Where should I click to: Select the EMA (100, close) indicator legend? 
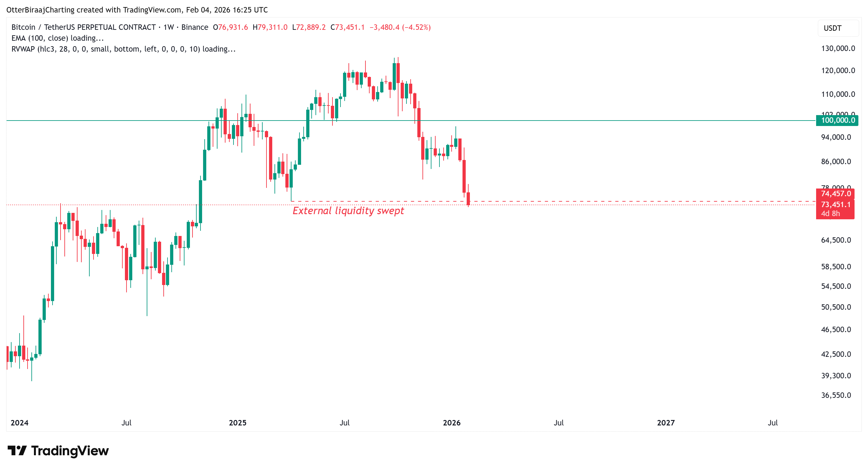tap(57, 38)
